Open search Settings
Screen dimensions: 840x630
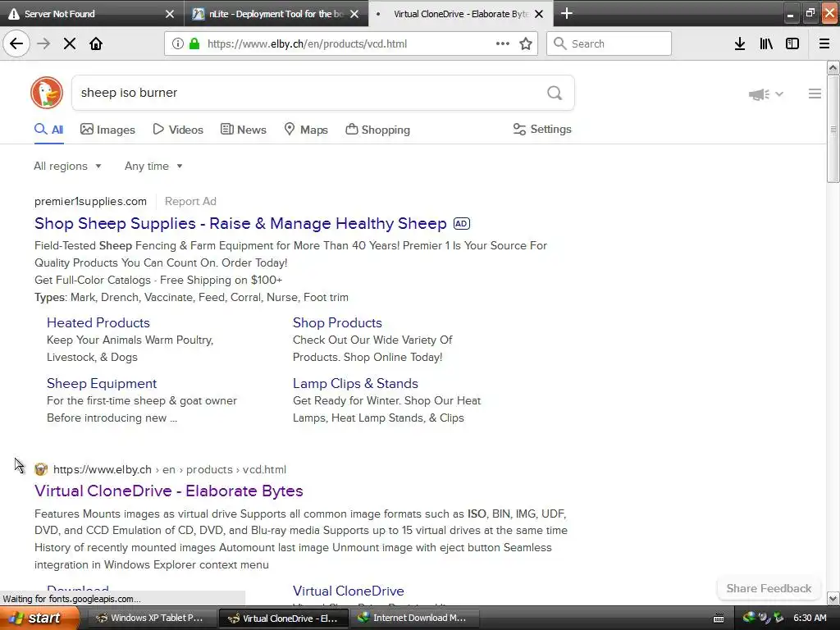click(542, 129)
